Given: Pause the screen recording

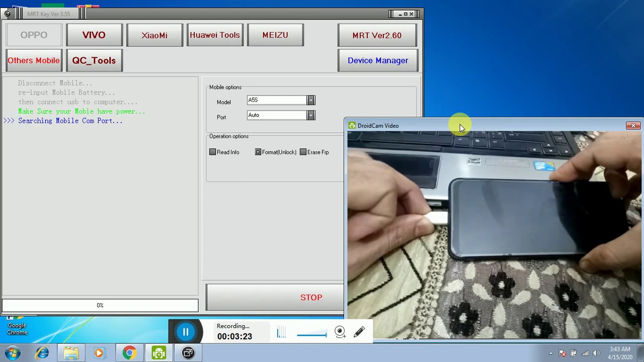Looking at the screenshot, I should point(186,332).
